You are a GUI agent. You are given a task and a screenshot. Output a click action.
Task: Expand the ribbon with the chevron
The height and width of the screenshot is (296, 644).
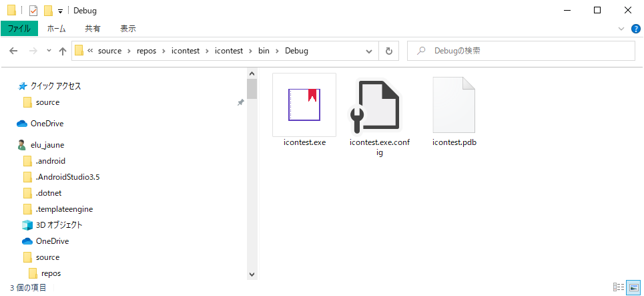pyautogui.click(x=621, y=29)
